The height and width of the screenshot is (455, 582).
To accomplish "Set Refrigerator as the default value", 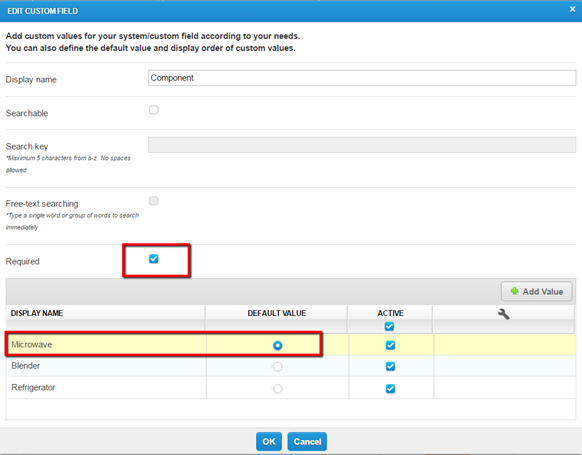I will click(278, 389).
